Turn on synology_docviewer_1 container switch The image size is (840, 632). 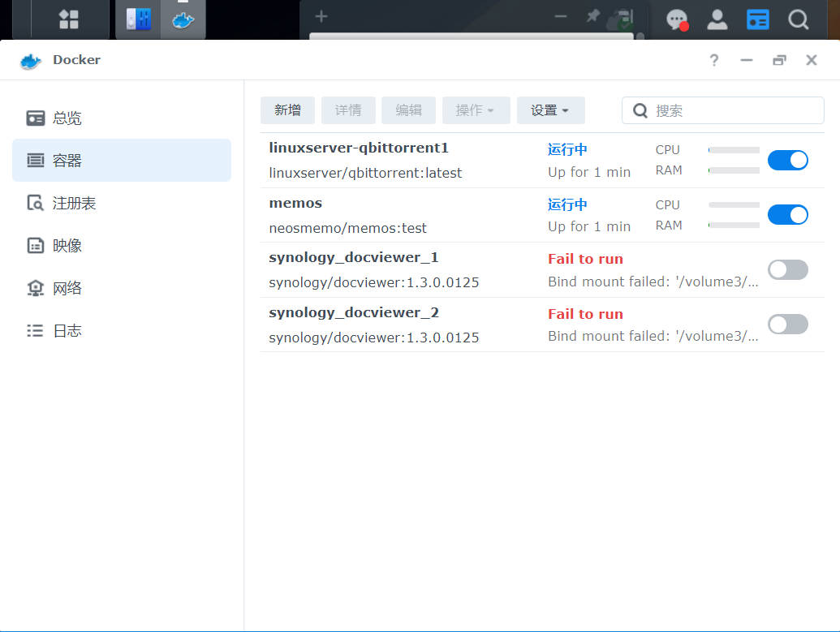click(787, 270)
